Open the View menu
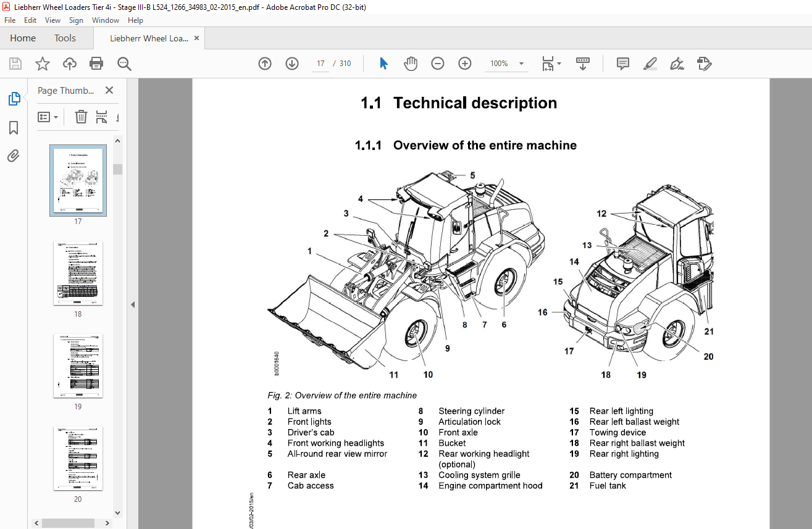 [x=53, y=20]
